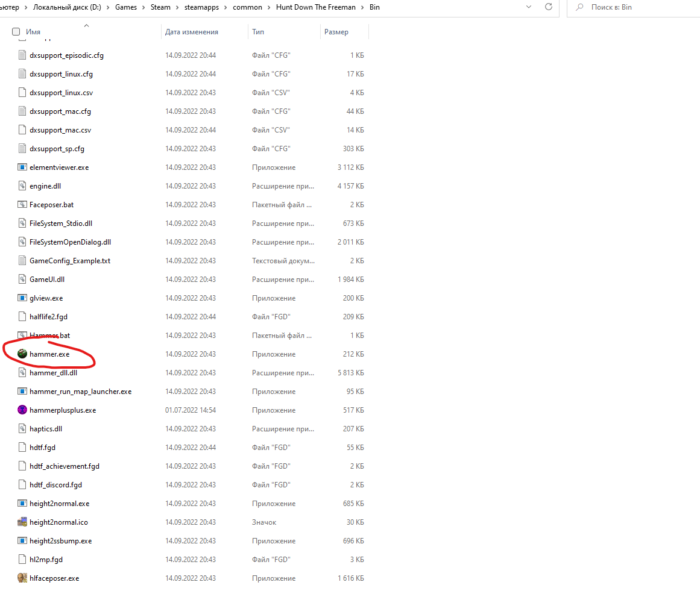Click the Bin breadcrumb segment
Viewport: 700px width, 594px height.
[374, 7]
